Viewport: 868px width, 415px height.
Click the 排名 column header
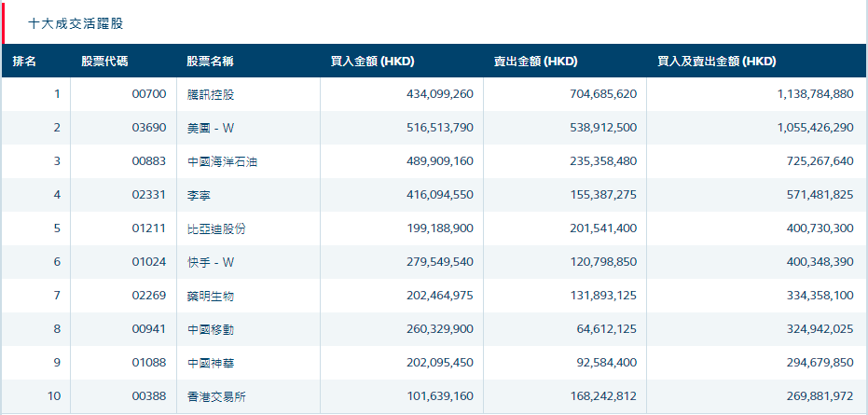pos(24,62)
